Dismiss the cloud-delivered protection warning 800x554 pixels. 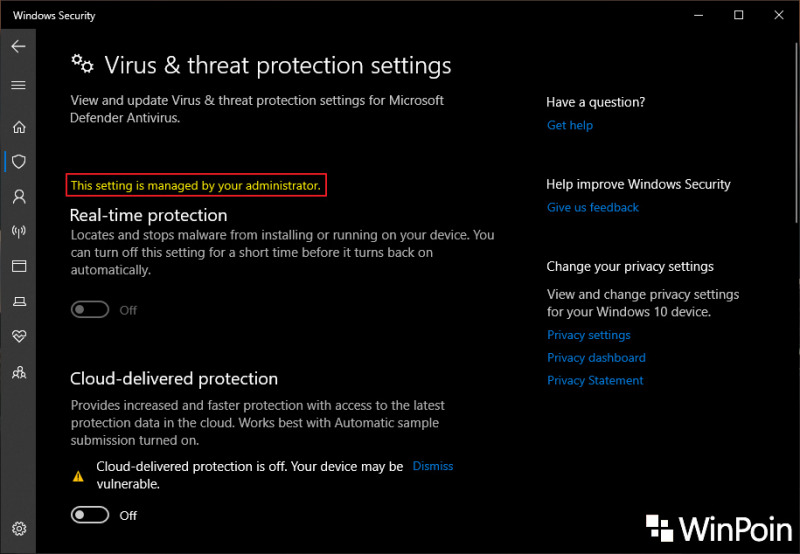[x=433, y=466]
